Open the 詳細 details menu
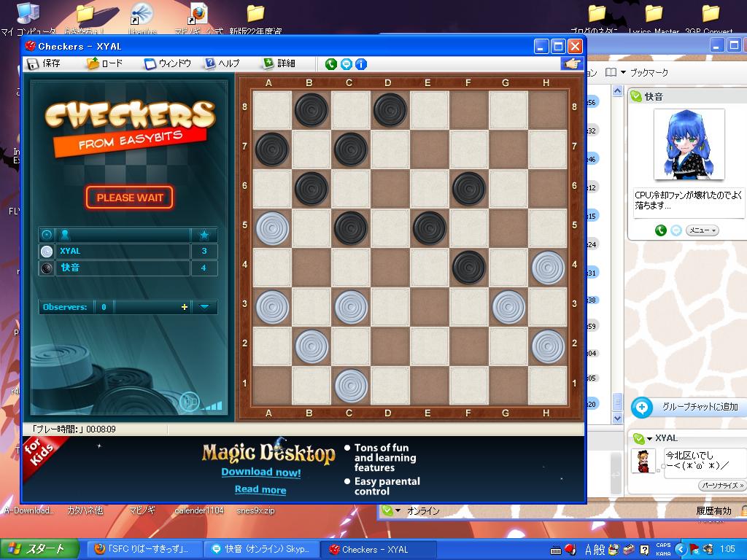The height and width of the screenshot is (560, 747). (279, 63)
